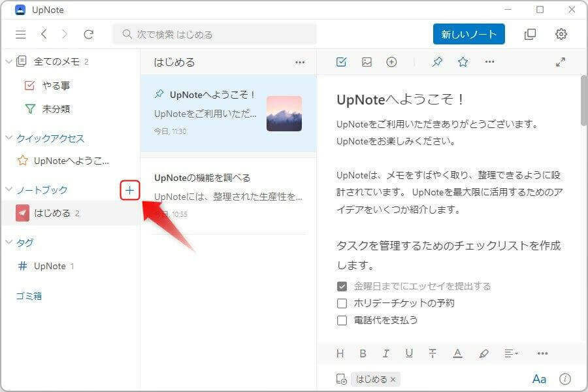Check ホリデーチケットの予約 checkbox
588x392 pixels.
click(342, 303)
